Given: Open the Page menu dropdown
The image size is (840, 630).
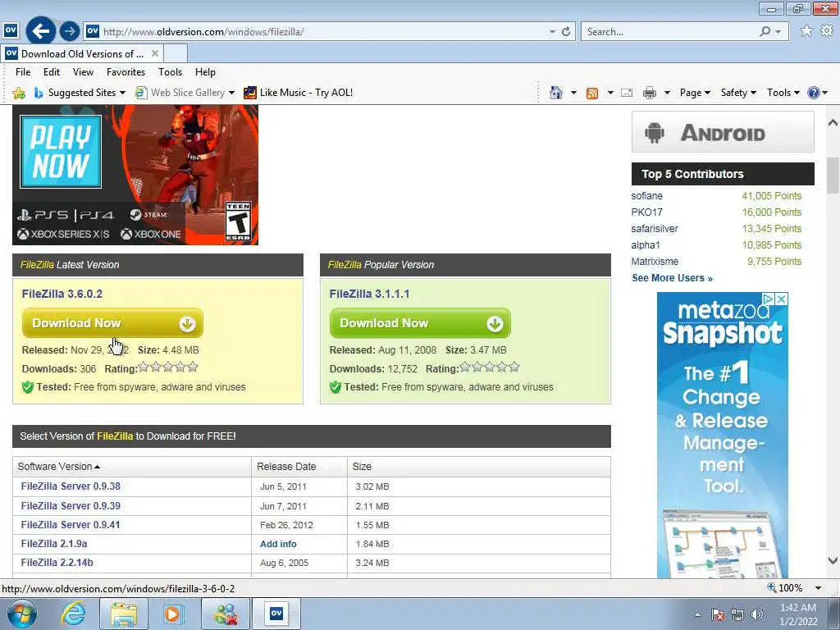Looking at the screenshot, I should (695, 93).
